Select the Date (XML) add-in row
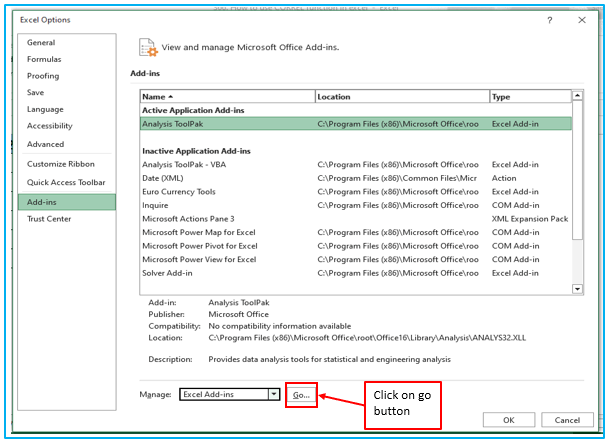609x444 pixels. (x=356, y=178)
